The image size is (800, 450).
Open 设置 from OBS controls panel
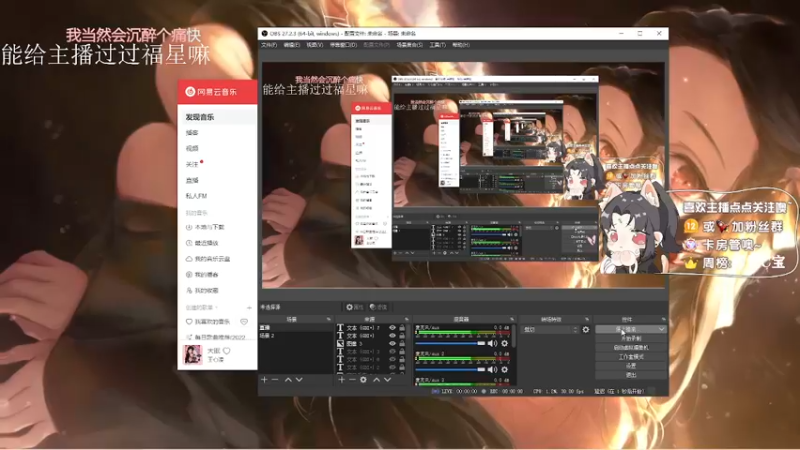631,366
